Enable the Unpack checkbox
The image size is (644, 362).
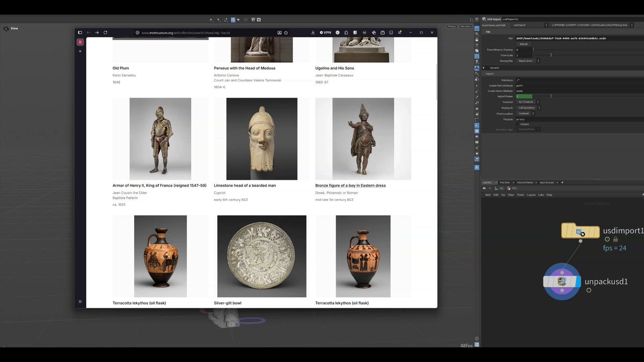(517, 124)
